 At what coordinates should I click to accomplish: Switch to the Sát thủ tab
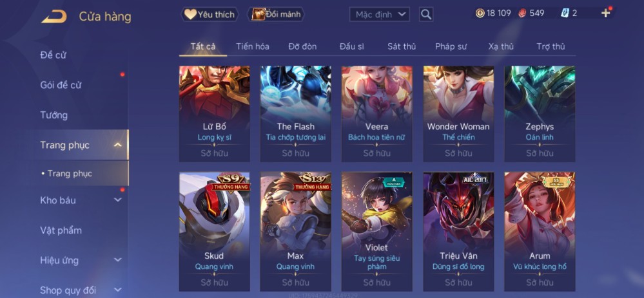401,46
